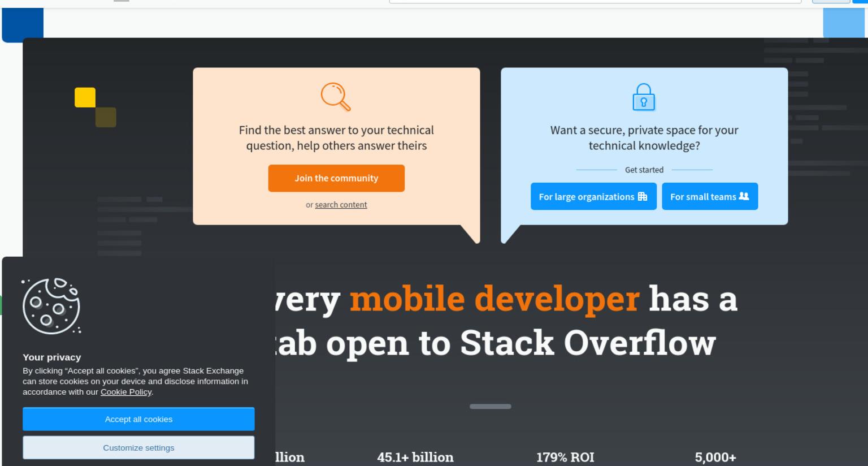Open the search content link
The image size is (868, 466).
pos(341,205)
